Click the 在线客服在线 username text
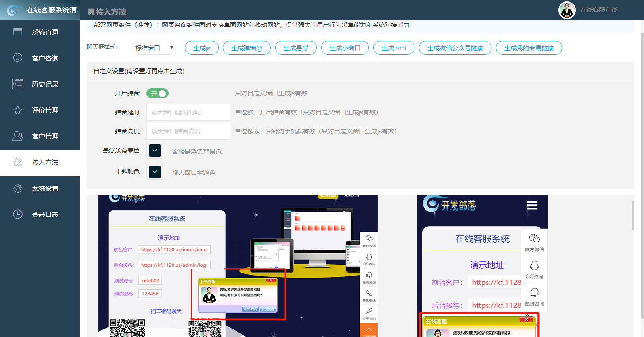The height and width of the screenshot is (337, 644). point(598,10)
